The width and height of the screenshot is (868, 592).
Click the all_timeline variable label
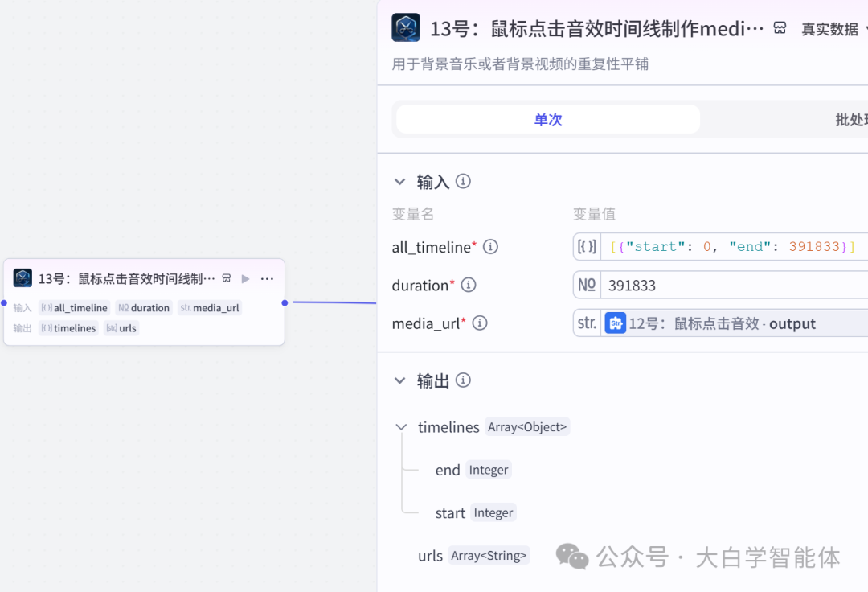pos(432,247)
